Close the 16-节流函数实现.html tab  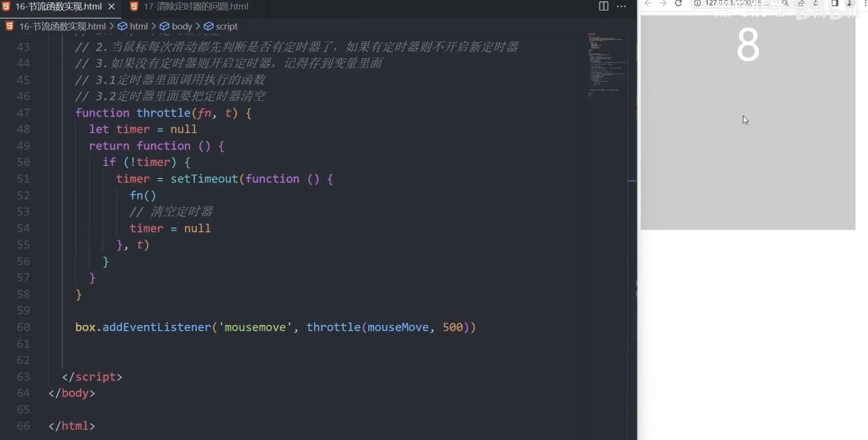click(112, 6)
